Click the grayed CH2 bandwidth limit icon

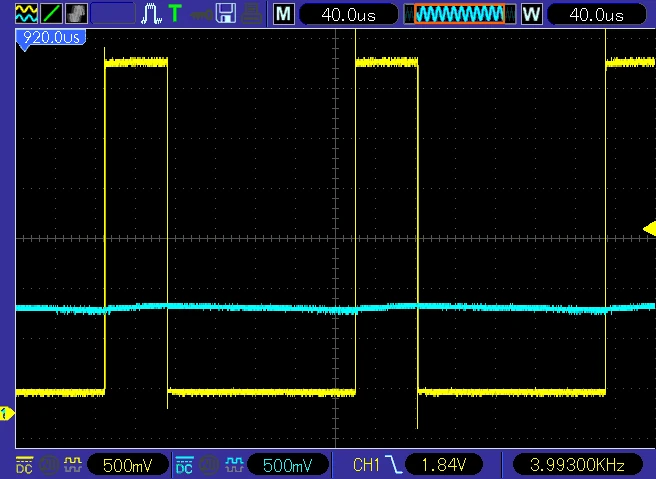click(209, 464)
